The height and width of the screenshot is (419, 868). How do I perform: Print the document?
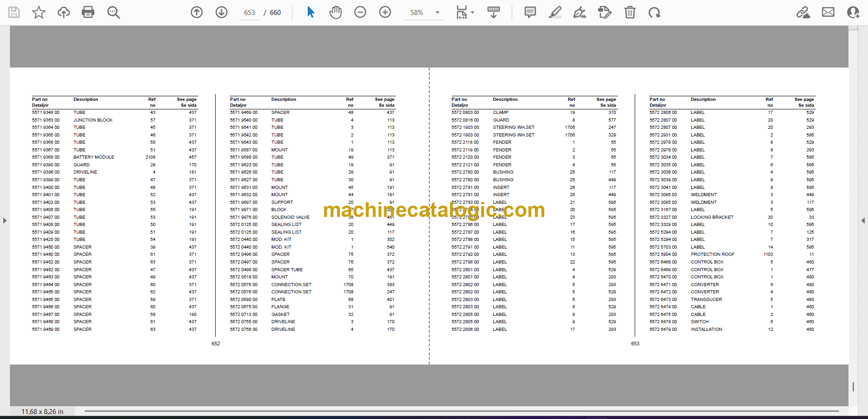(88, 12)
